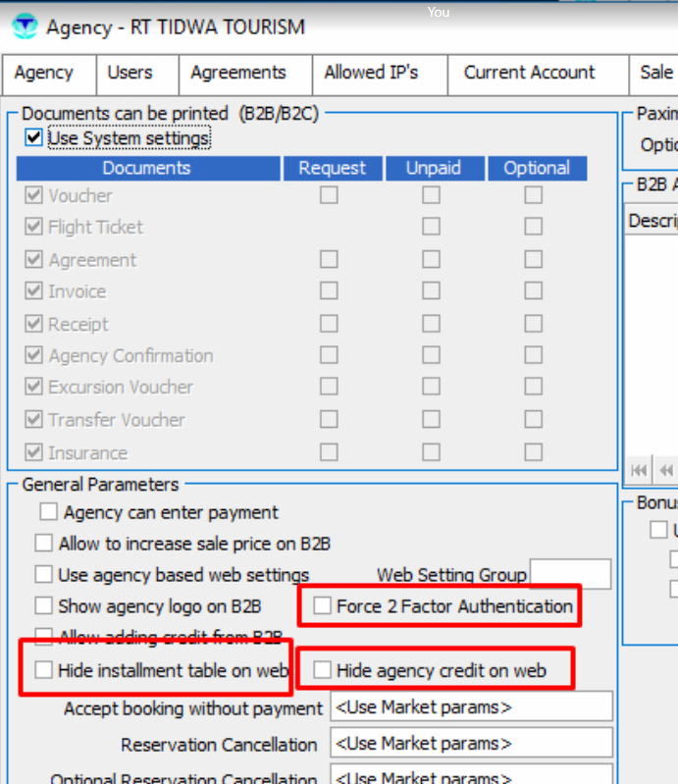This screenshot has width=678, height=784.
Task: Click the Web Setting Group field
Action: (x=570, y=575)
